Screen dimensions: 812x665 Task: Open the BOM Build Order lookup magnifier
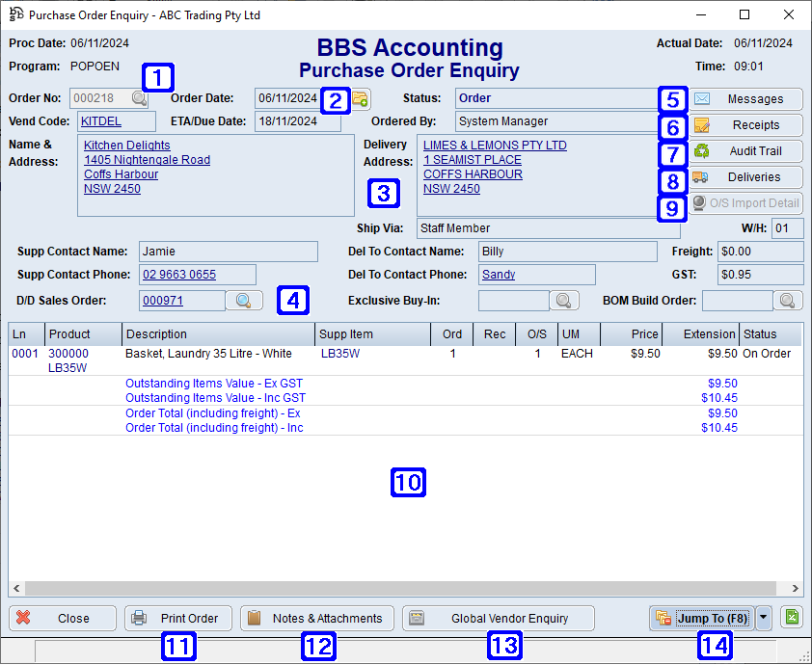pyautogui.click(x=788, y=300)
